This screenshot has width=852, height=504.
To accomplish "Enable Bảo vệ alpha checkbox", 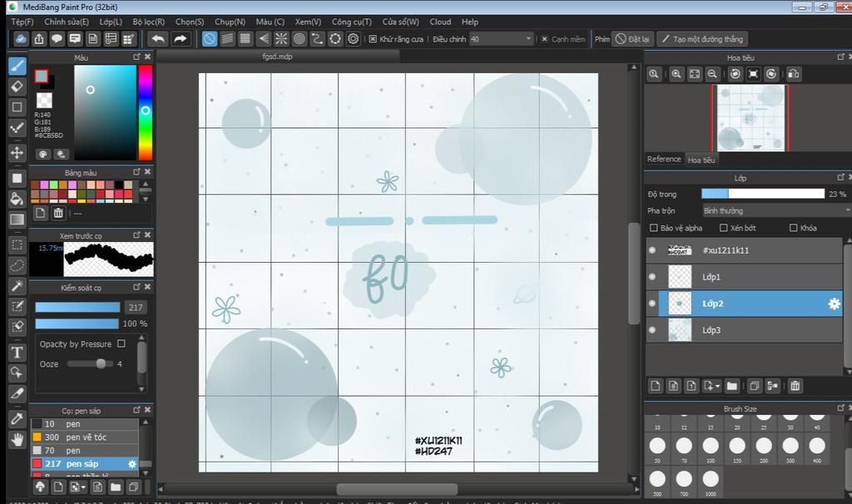I will coord(654,228).
